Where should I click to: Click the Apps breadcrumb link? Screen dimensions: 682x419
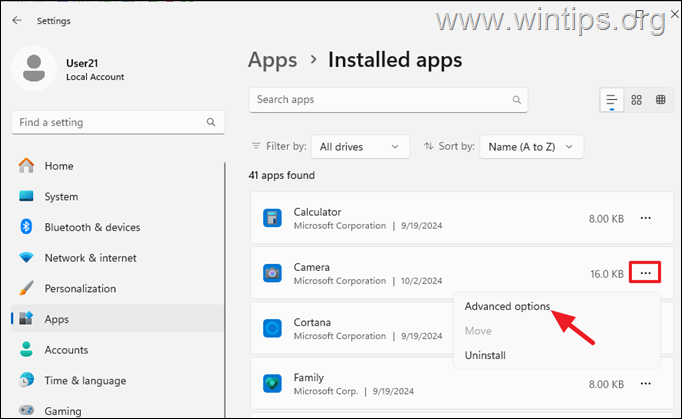pyautogui.click(x=273, y=60)
